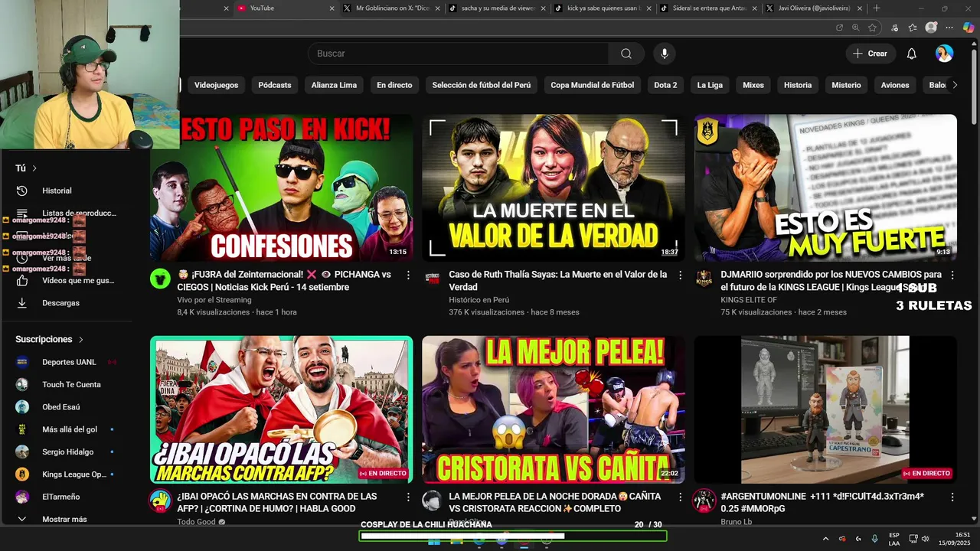Click the browser zoom magnifier icon
This screenshot has height=551, width=980.
(856, 28)
